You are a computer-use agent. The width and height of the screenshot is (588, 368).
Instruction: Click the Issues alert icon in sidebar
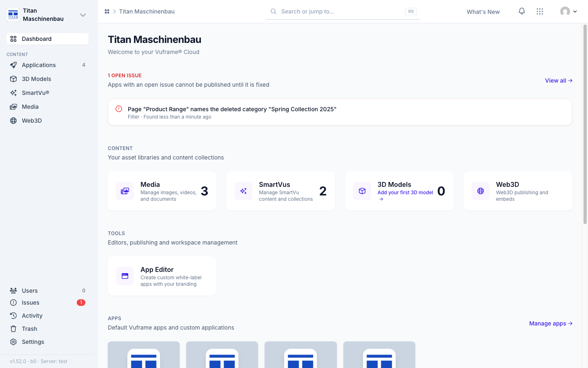coord(13,303)
